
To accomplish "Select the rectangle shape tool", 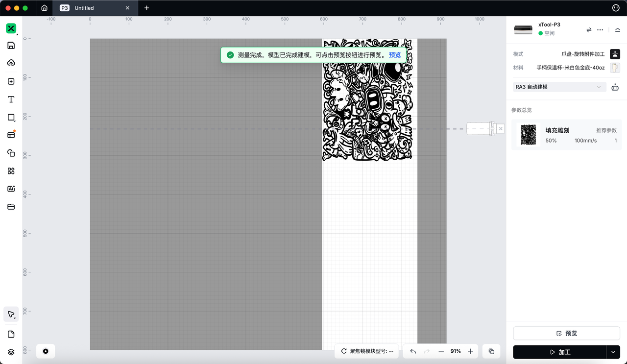I will point(11,118).
